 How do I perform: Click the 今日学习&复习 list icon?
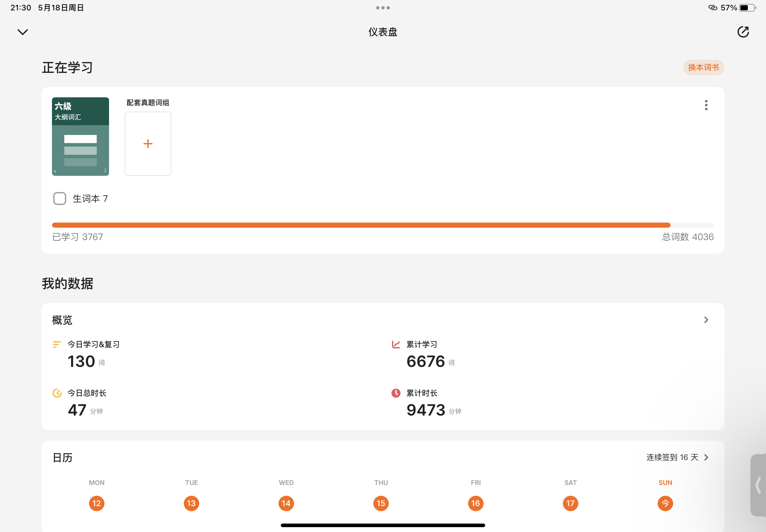[x=57, y=344]
